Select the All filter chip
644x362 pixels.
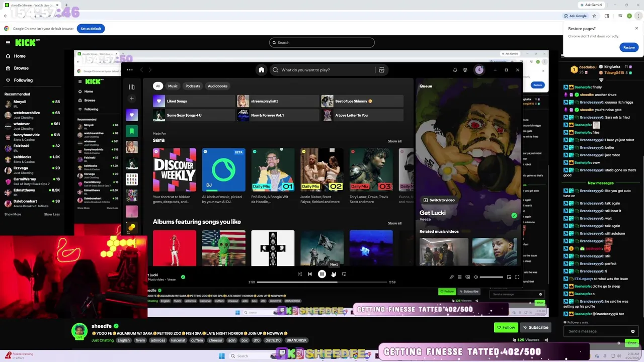point(158,86)
